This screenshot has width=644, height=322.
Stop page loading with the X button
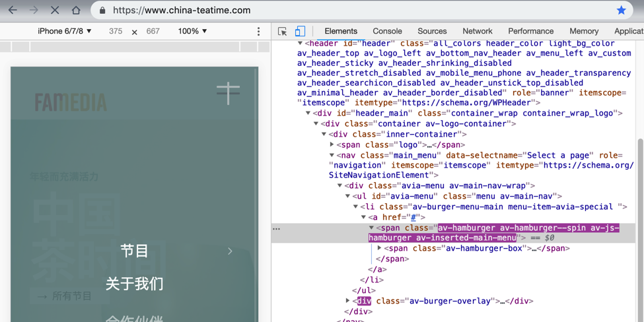[55, 11]
